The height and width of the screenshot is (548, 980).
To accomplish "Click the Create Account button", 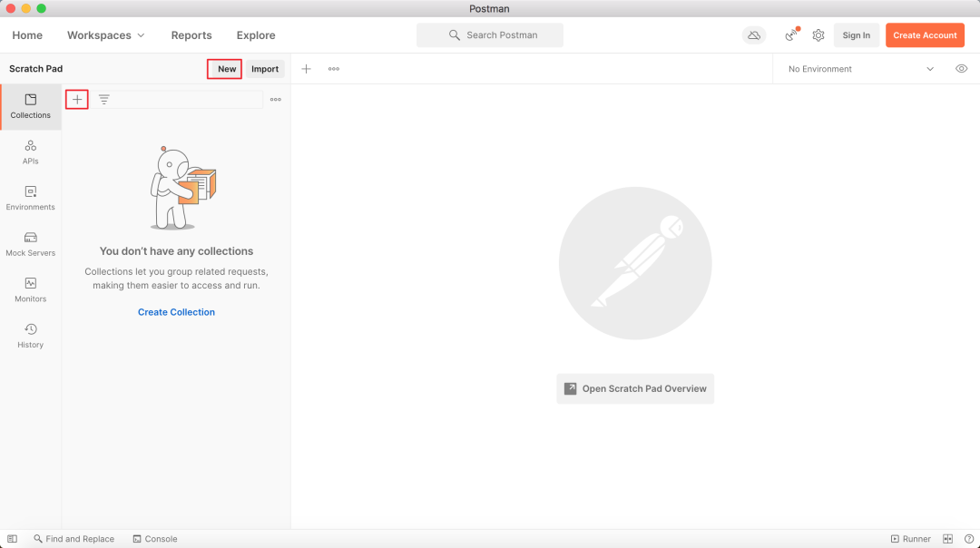I will tap(925, 35).
